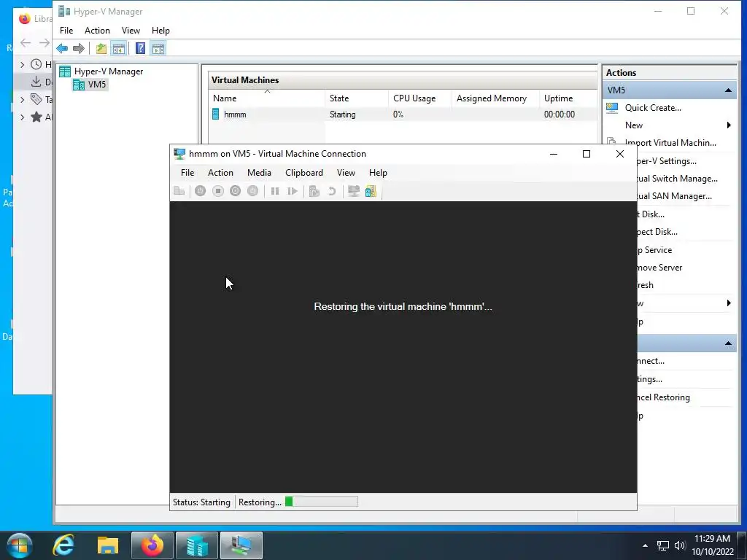Open Action menu in Hyper-V Manager

click(97, 31)
